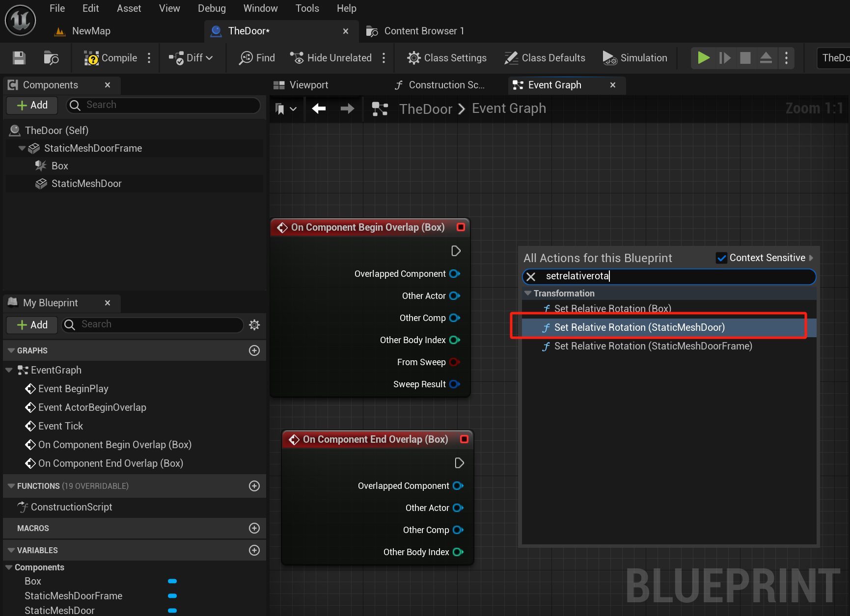This screenshot has width=850, height=616.
Task: Click the Stop playback square button
Action: click(745, 58)
